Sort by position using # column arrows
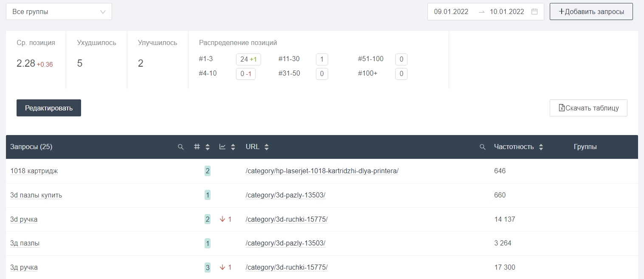 pyautogui.click(x=207, y=147)
